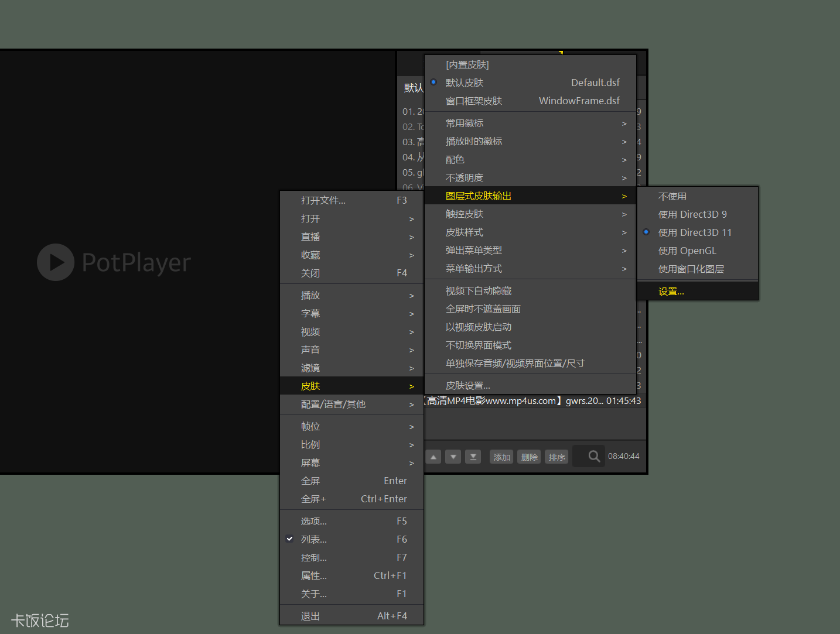Expand 配色 submenu
This screenshot has height=634, width=840.
click(x=530, y=159)
